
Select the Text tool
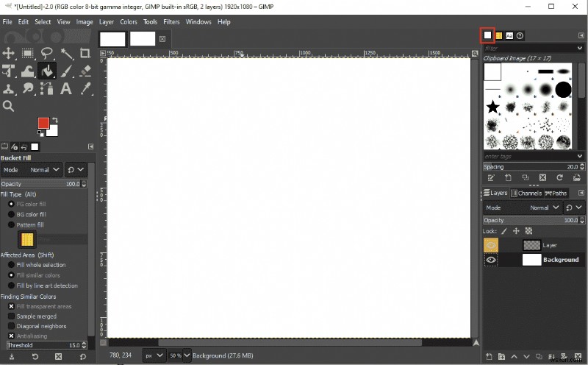point(66,89)
